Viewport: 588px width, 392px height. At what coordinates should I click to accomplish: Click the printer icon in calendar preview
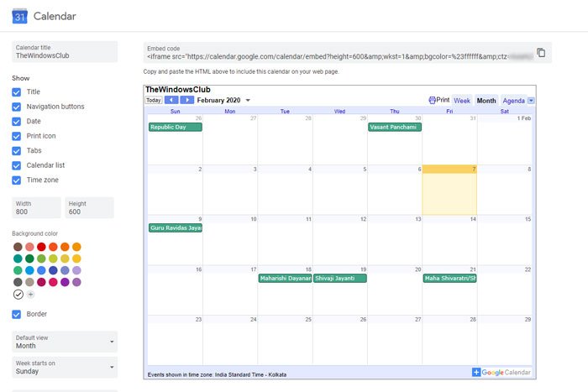coord(432,100)
